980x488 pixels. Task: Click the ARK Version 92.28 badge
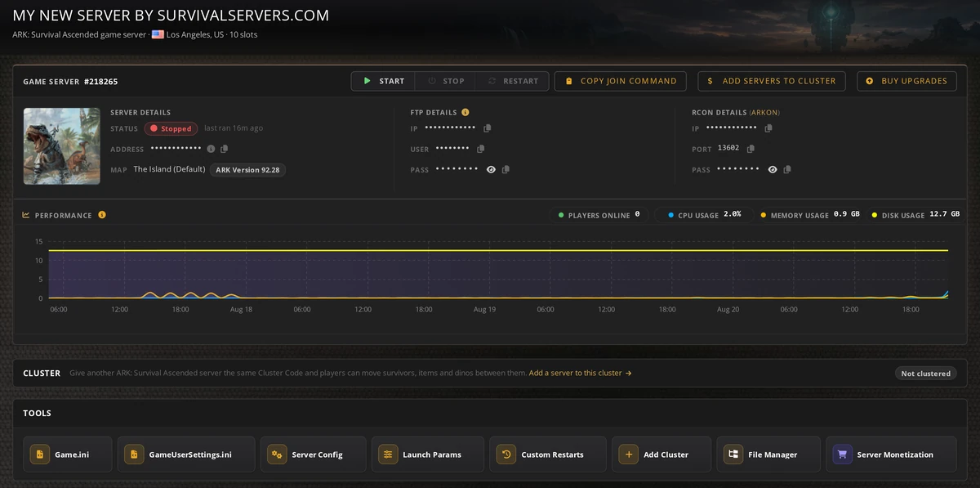tap(248, 170)
